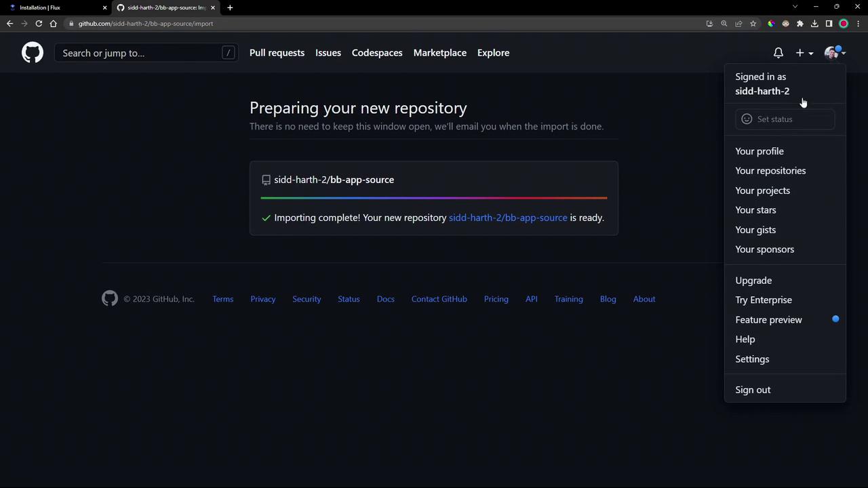
Task: Open the sidd-harth-2/bb-app-source repository link
Action: click(508, 218)
